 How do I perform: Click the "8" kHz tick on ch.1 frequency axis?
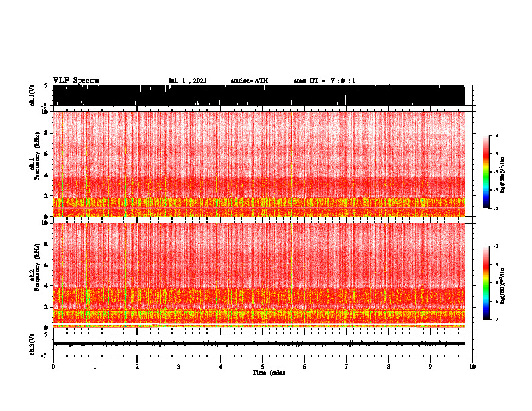pos(46,133)
